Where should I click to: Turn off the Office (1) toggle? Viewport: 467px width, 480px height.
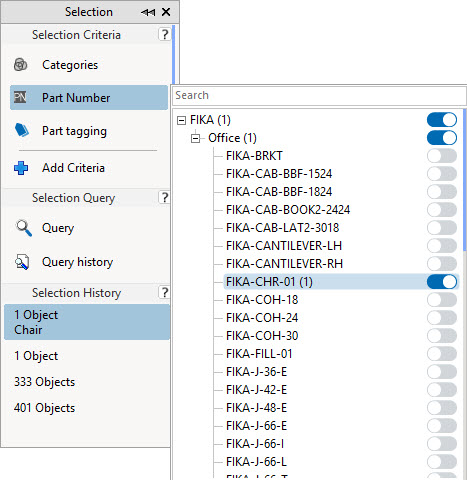[442, 138]
